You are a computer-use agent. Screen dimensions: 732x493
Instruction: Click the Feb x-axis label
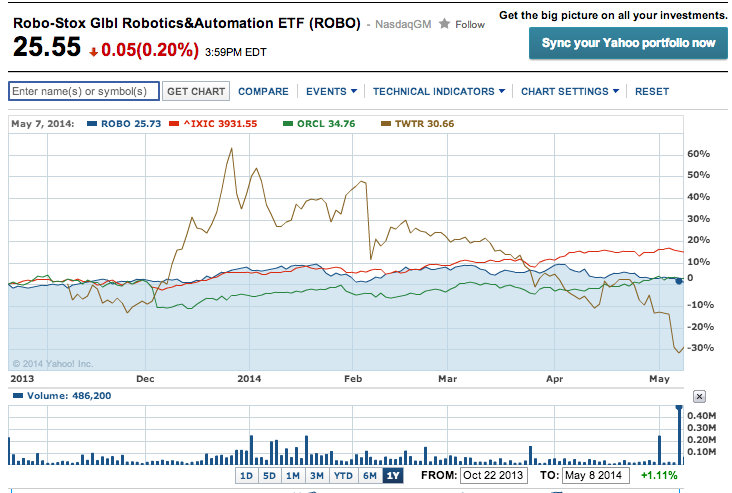353,379
